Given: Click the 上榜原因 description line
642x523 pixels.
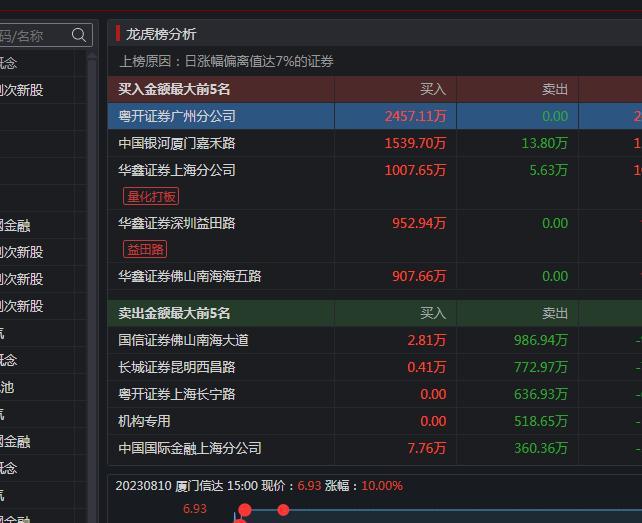Looking at the screenshot, I should click(226, 61).
